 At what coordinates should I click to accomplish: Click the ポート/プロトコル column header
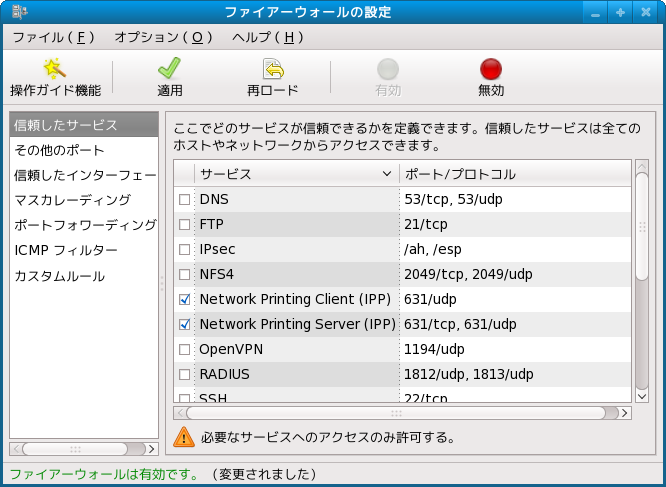(515, 174)
